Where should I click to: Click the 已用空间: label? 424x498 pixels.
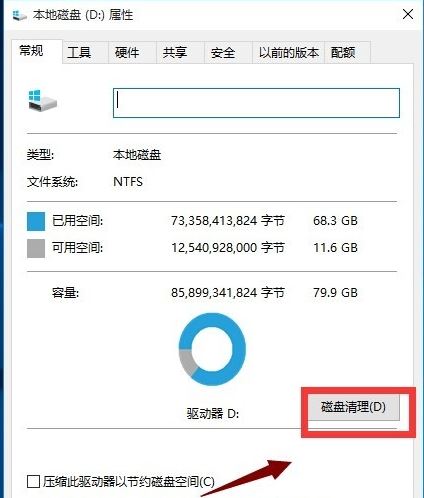point(77,221)
